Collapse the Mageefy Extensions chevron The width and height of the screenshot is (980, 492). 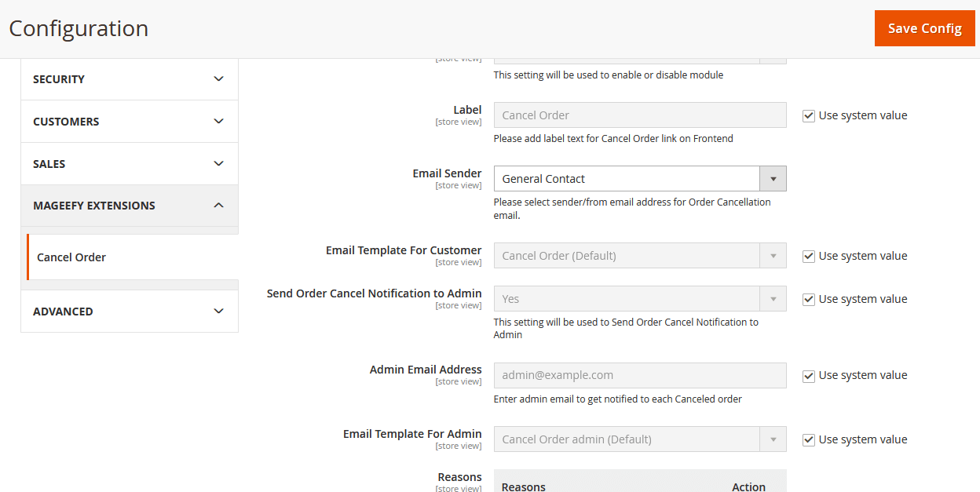[219, 206]
